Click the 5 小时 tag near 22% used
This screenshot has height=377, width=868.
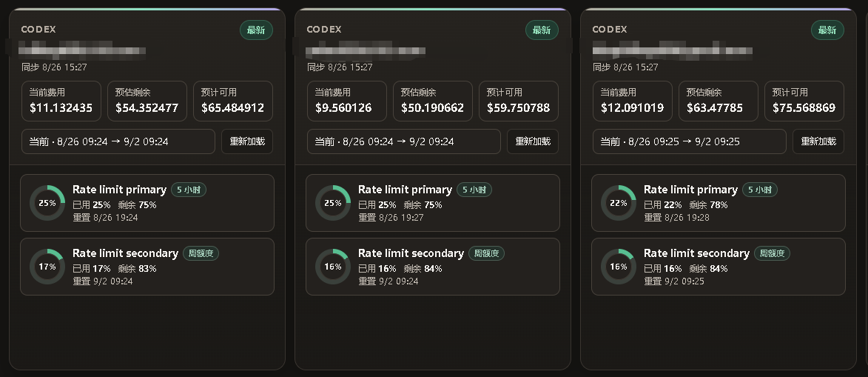759,190
